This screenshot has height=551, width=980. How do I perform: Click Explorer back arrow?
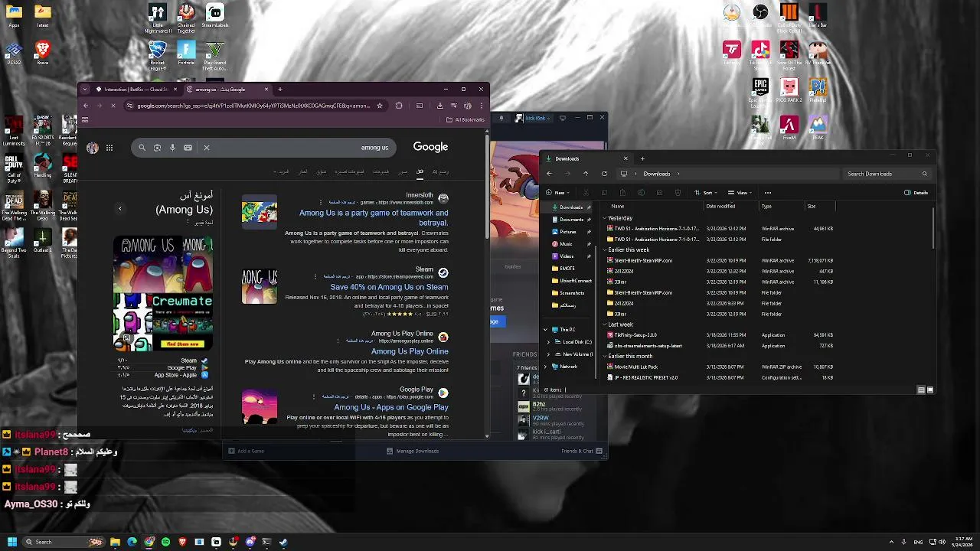549,174
